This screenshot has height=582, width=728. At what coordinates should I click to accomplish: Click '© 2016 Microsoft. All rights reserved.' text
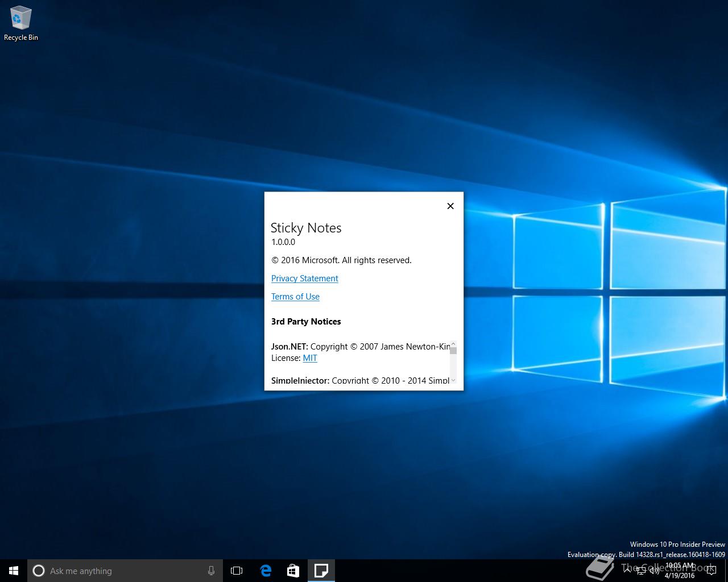point(341,260)
